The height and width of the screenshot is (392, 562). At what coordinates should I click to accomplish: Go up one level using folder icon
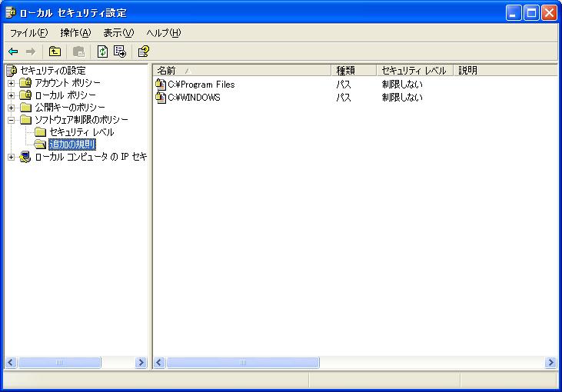[55, 51]
